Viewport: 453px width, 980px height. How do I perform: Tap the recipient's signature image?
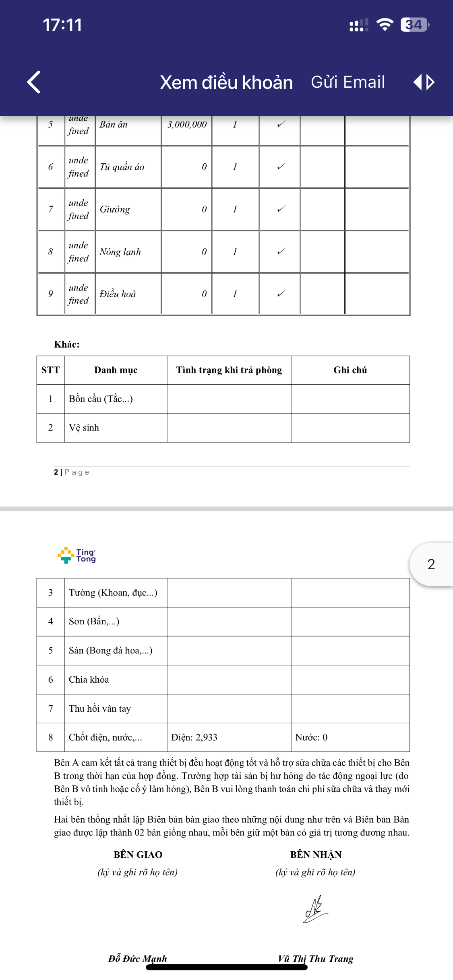pos(316,909)
